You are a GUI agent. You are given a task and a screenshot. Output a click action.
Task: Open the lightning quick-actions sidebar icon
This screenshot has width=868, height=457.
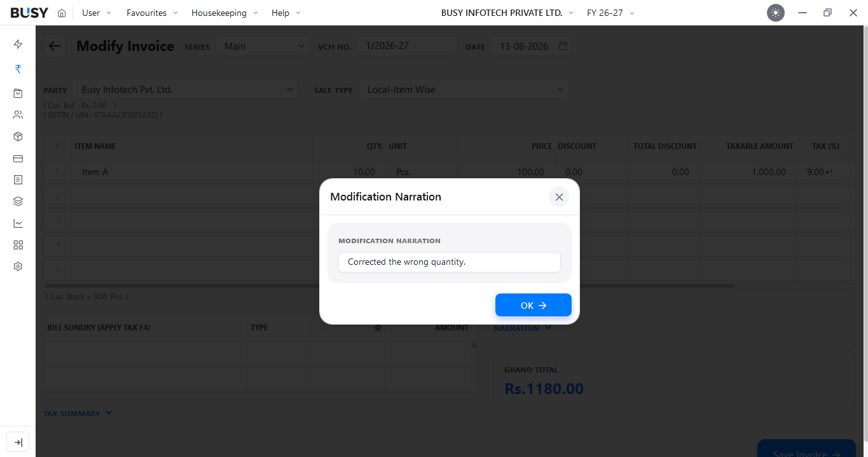point(18,44)
